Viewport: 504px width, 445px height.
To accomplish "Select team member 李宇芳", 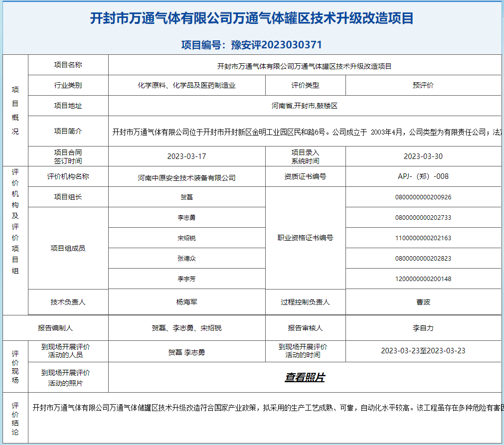I will tap(187, 279).
